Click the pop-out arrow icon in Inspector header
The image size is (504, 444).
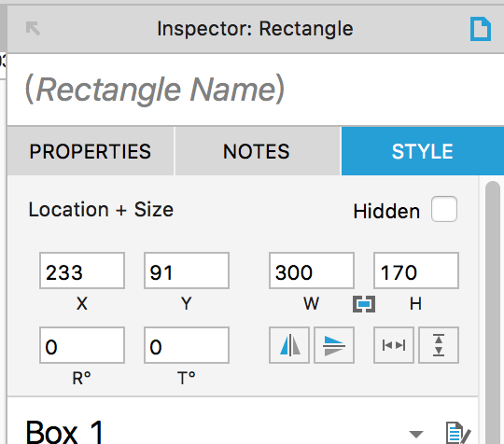point(33,28)
